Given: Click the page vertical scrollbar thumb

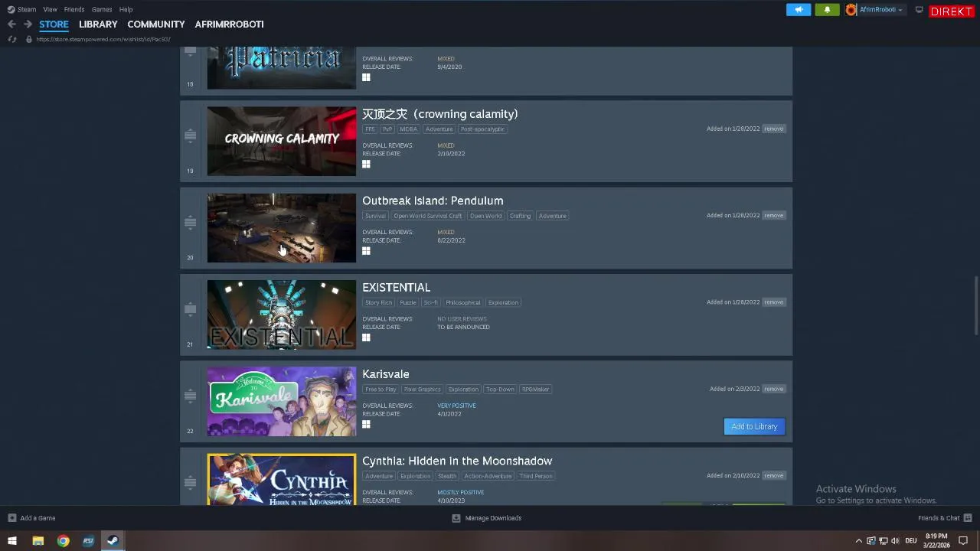Looking at the screenshot, I should coord(975,305).
